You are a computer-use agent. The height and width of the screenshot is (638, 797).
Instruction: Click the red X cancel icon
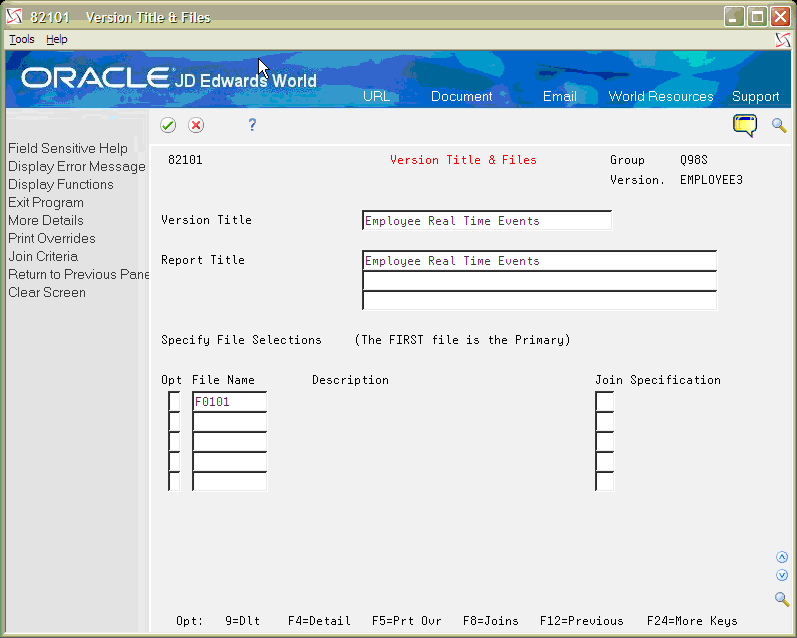tap(196, 125)
